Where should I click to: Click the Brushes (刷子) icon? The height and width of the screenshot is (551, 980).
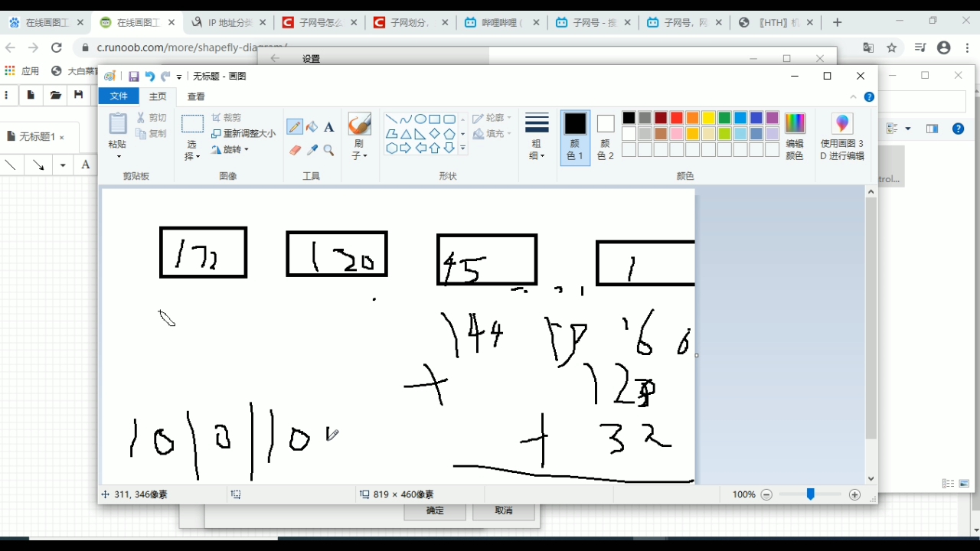[359, 124]
